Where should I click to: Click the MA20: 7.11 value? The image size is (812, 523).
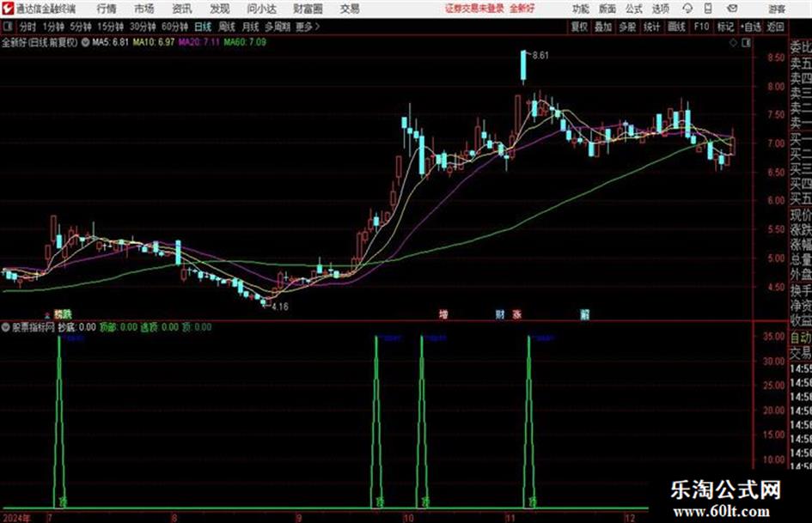tap(199, 42)
